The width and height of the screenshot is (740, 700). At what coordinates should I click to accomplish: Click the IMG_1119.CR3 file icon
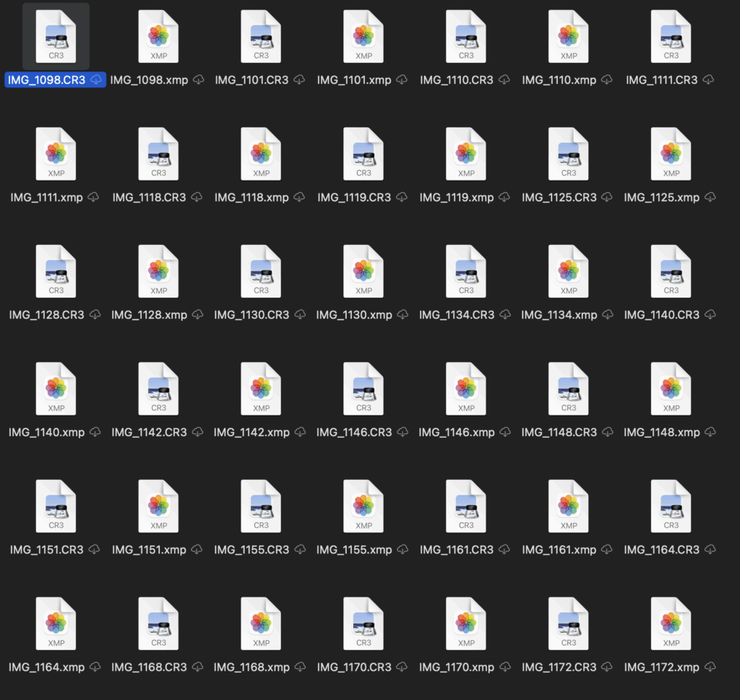click(x=363, y=153)
